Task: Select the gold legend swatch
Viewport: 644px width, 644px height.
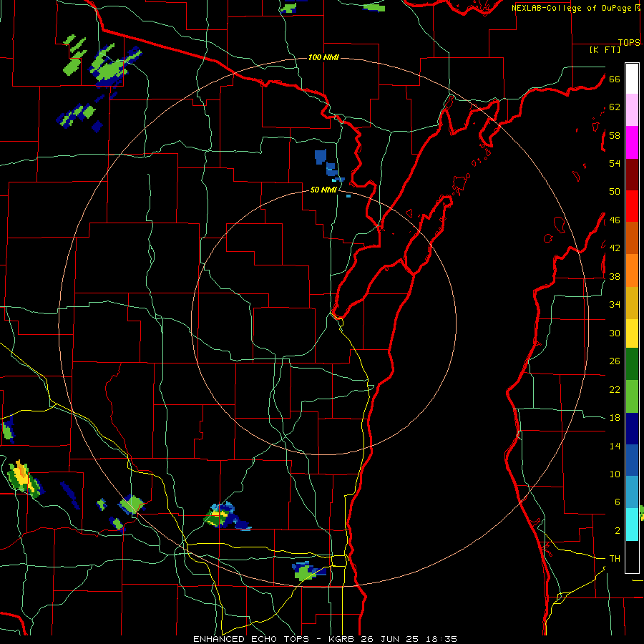Action: click(x=632, y=303)
